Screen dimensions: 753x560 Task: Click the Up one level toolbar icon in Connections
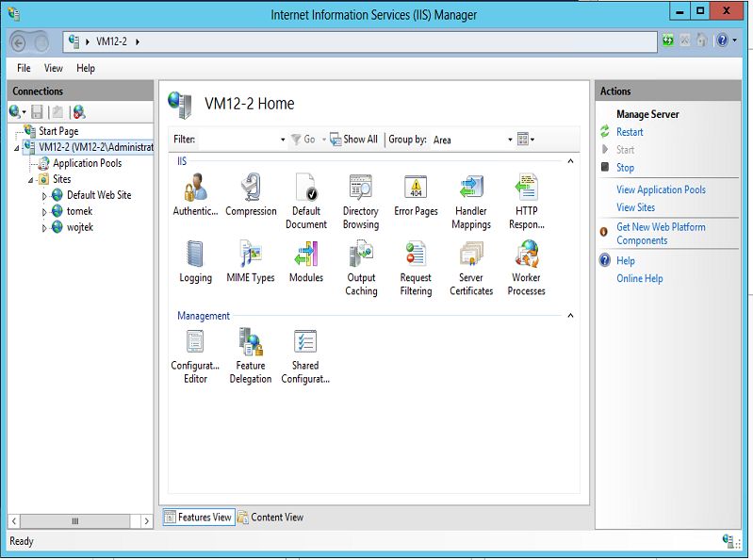pyautogui.click(x=57, y=112)
